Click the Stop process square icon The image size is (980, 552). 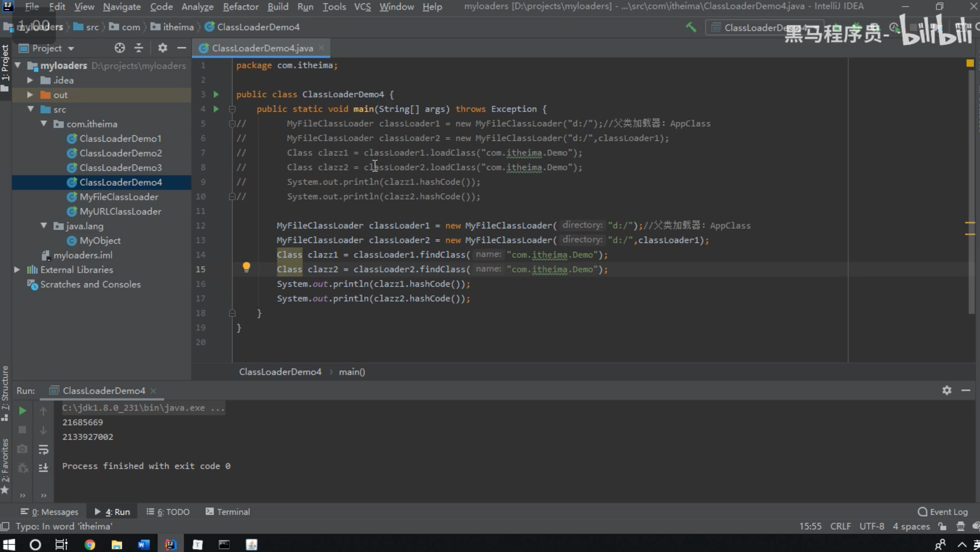point(22,430)
